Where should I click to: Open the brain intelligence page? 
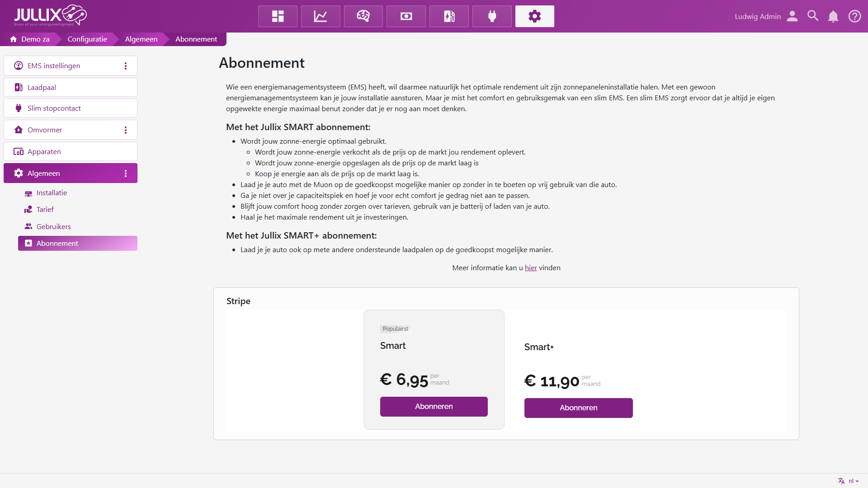click(363, 16)
